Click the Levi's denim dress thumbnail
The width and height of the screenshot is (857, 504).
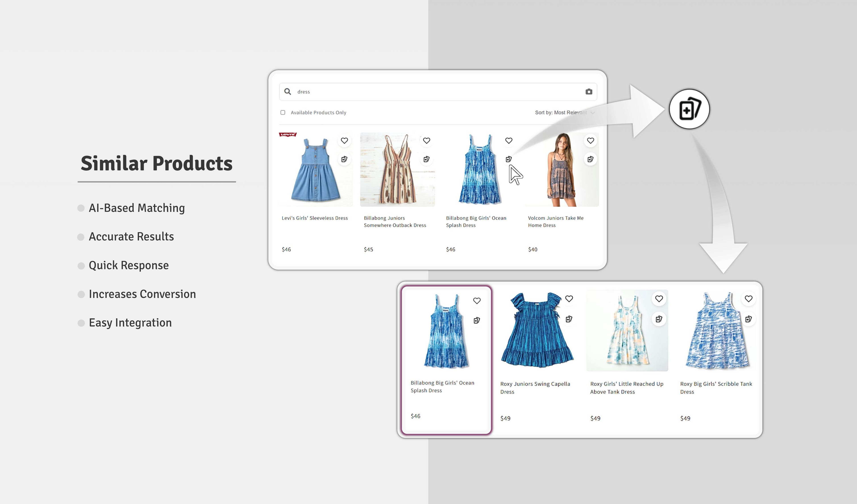tap(315, 170)
